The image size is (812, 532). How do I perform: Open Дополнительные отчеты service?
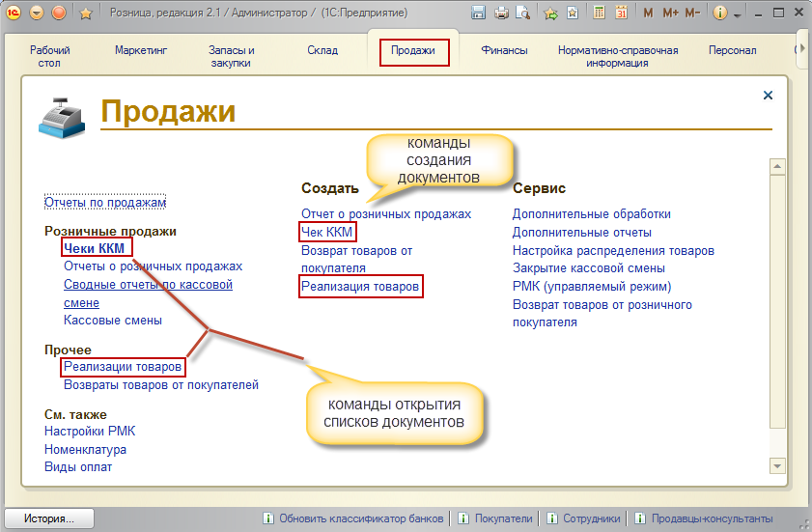click(x=582, y=233)
